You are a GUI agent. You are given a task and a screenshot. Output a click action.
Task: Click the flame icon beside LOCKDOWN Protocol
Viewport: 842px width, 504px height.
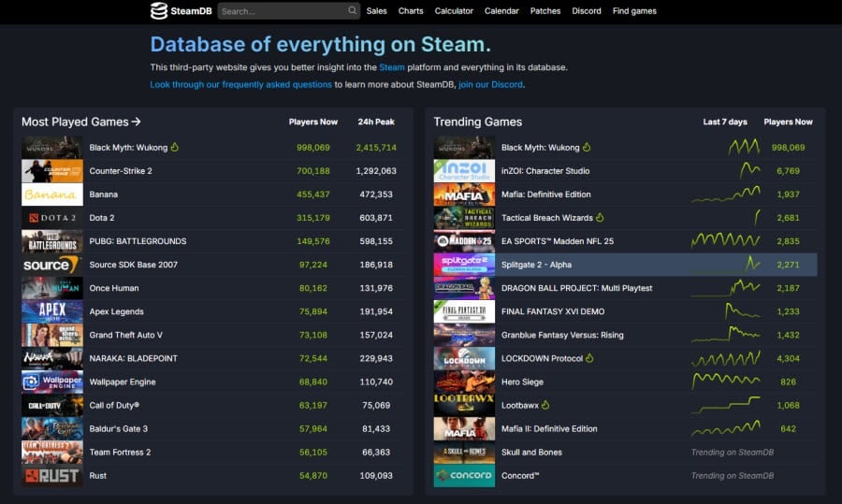click(589, 358)
